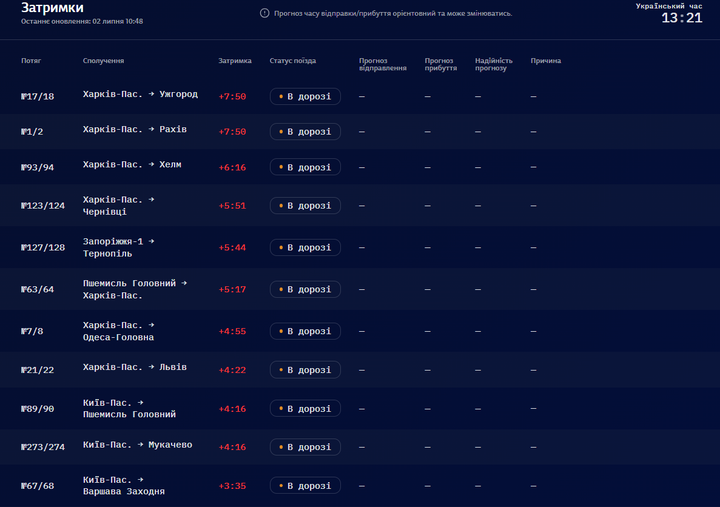Click the arrow icon in Харків-Пас. → Хелм route
This screenshot has height=507, width=720.
pos(152,164)
